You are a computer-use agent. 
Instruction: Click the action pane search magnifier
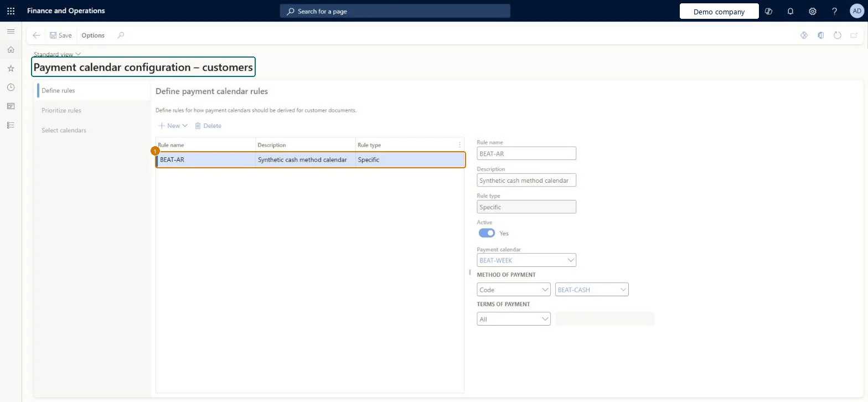[121, 35]
